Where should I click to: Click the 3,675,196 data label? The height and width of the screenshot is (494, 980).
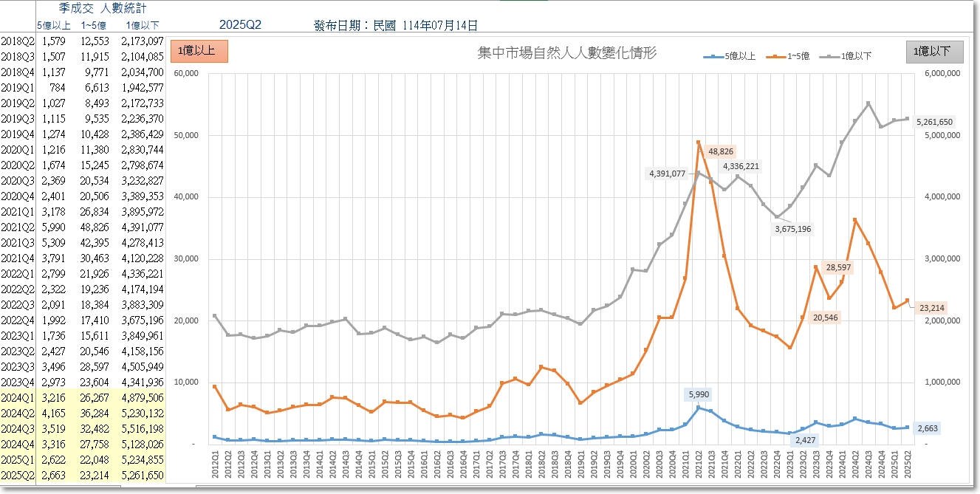[793, 229]
